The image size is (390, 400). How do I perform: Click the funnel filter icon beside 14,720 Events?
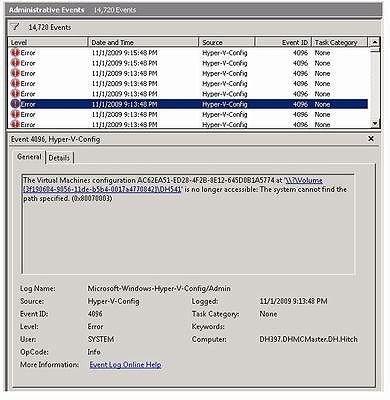pyautogui.click(x=15, y=27)
